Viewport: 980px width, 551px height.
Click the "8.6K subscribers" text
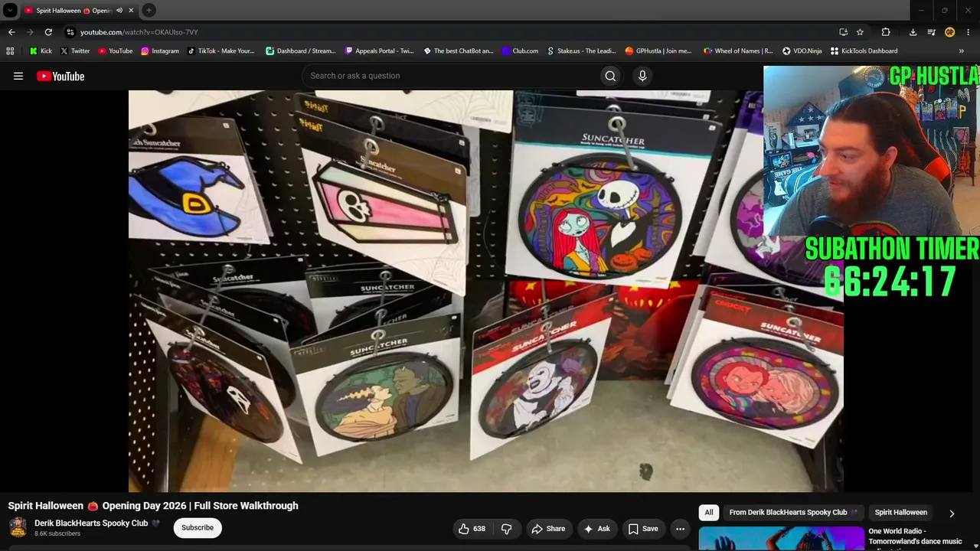[x=57, y=533]
